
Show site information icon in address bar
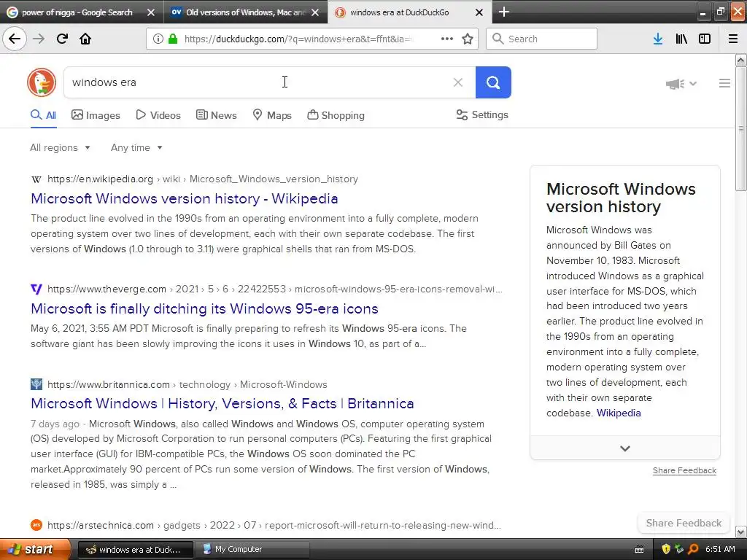pyautogui.click(x=158, y=39)
